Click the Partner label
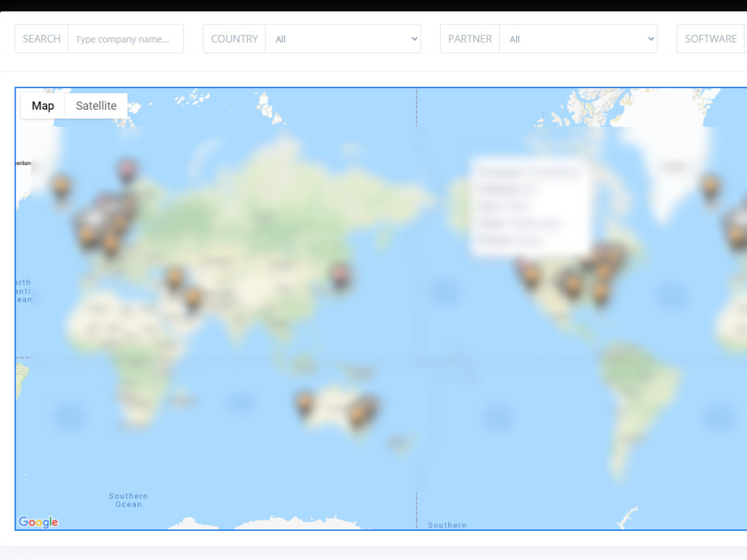 click(470, 39)
